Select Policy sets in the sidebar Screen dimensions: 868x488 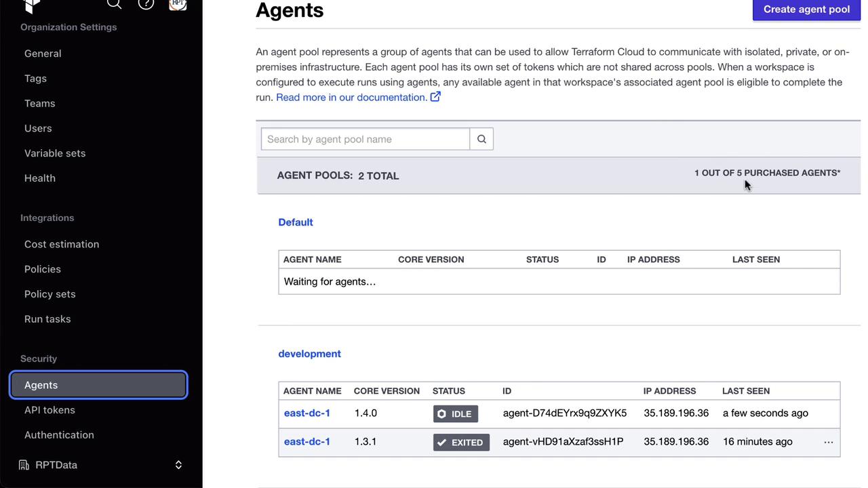50,294
